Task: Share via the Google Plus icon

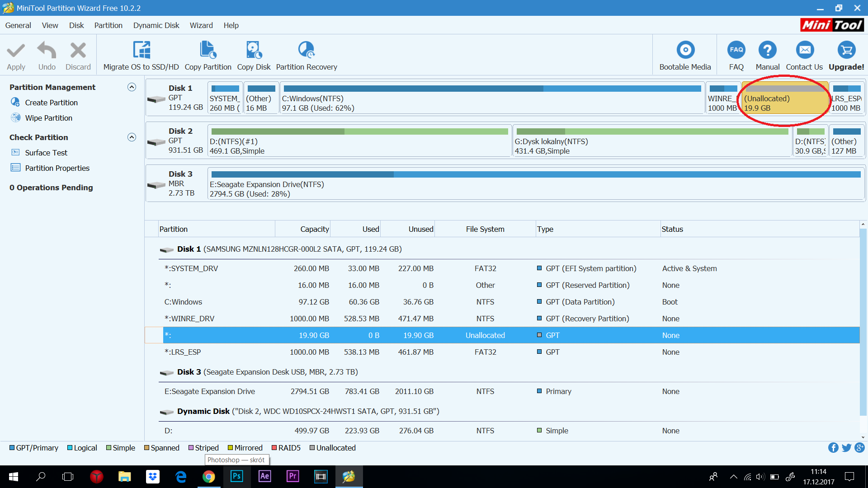Action: [x=859, y=447]
